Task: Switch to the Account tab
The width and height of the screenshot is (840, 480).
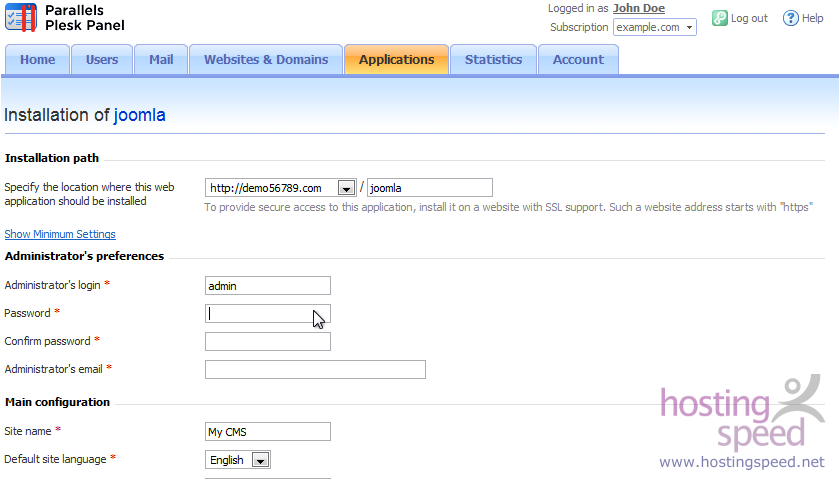Action: [x=578, y=59]
